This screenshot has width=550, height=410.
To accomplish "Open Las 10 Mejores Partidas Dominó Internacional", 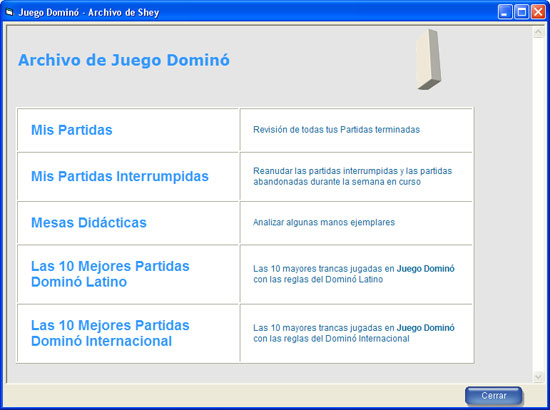I will (x=110, y=333).
